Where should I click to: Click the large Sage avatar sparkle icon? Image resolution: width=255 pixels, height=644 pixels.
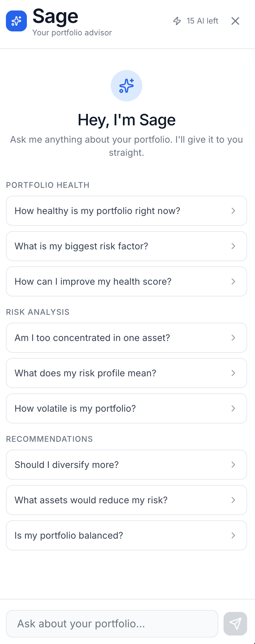127,86
